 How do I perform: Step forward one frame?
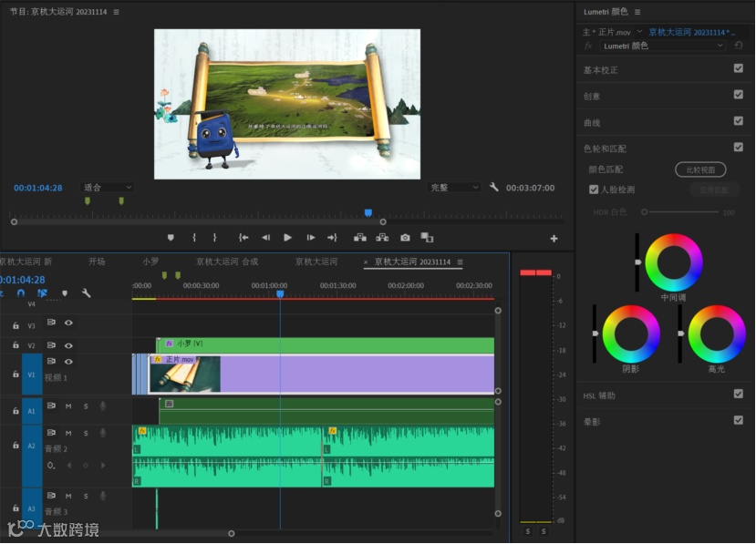pyautogui.click(x=311, y=238)
